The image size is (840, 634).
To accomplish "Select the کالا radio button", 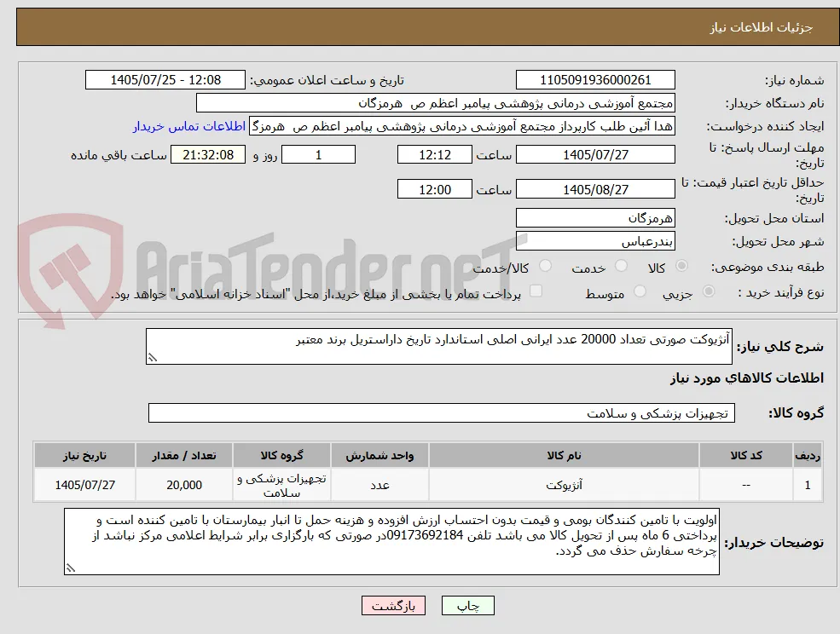I will click(x=681, y=266).
